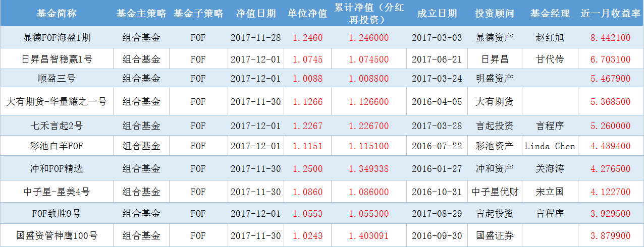Click the 基金经理 column header
644x247 pixels.
(x=550, y=14)
